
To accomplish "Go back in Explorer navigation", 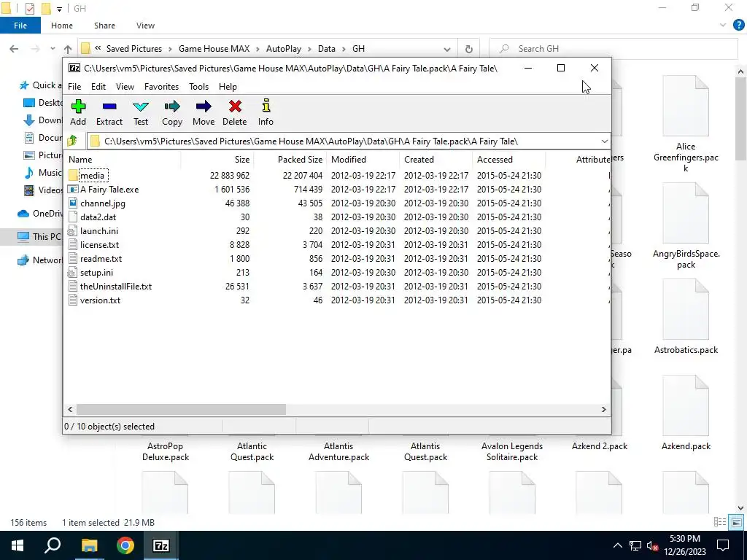I will coord(14,49).
